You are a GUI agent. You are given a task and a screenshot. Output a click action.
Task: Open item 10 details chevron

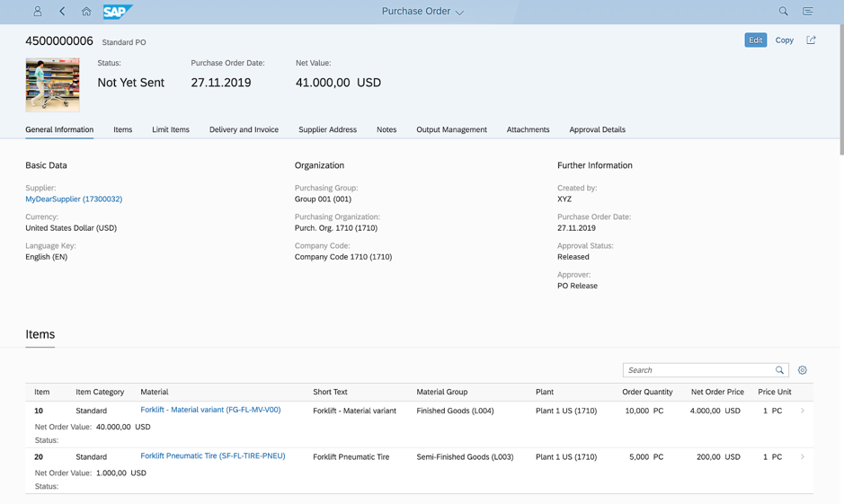(x=802, y=411)
